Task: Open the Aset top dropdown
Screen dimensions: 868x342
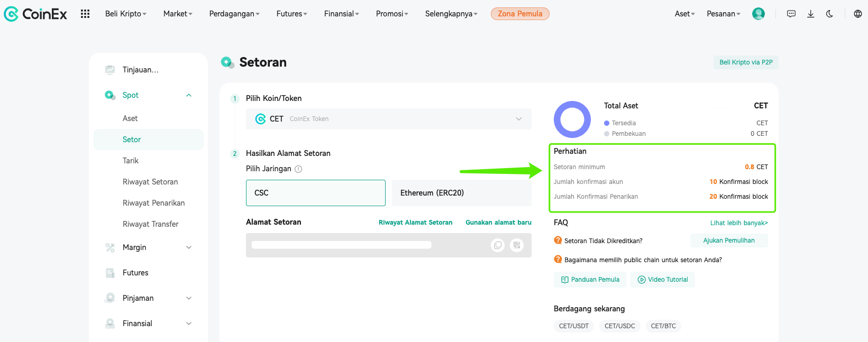Action: (x=685, y=14)
